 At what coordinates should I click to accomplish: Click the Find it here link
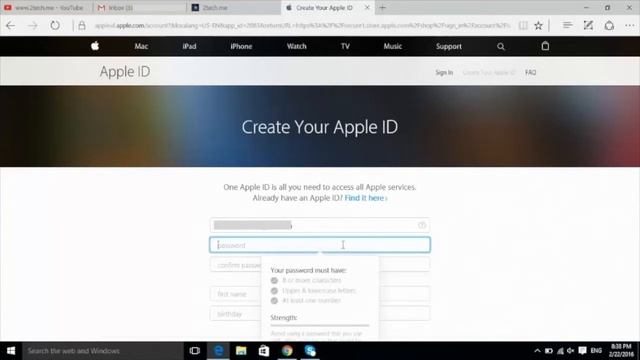click(366, 198)
